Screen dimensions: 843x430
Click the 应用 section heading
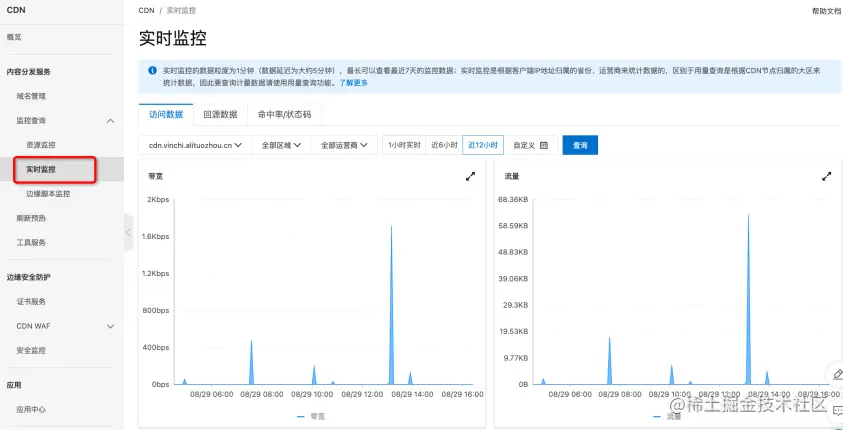tap(14, 385)
